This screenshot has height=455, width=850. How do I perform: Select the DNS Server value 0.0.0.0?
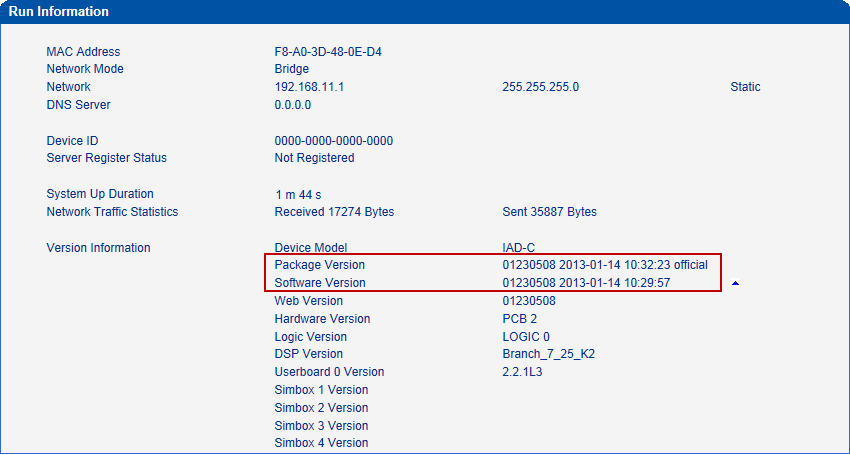pos(293,105)
